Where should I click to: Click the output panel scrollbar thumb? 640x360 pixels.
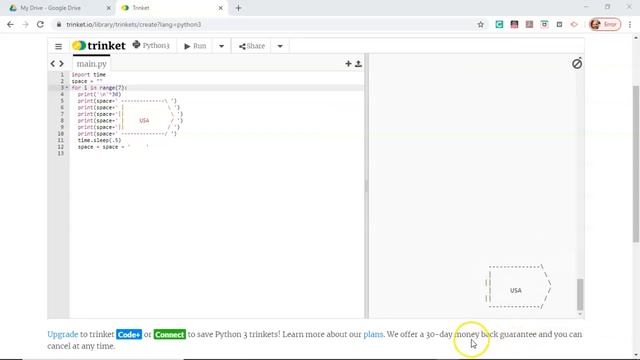point(580,294)
